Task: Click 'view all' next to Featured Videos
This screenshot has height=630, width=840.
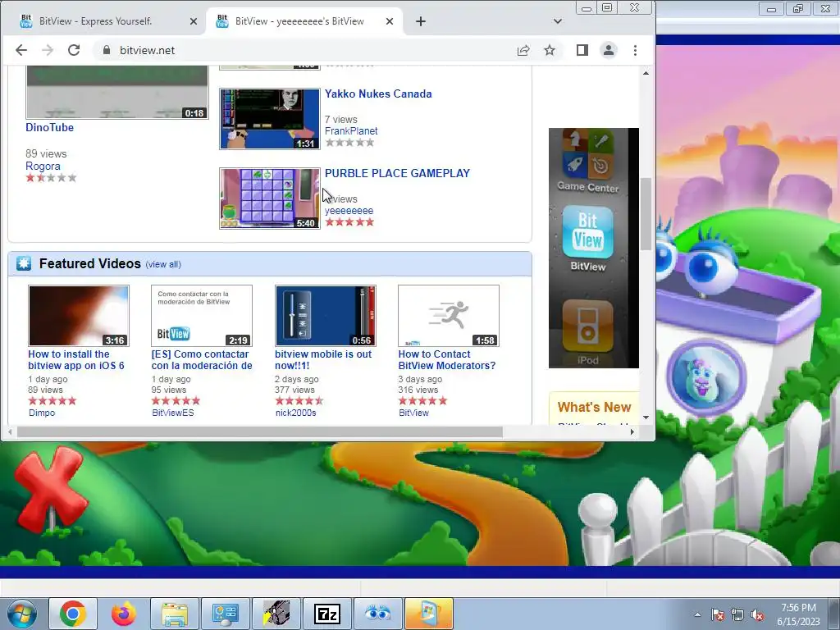Action: [163, 264]
